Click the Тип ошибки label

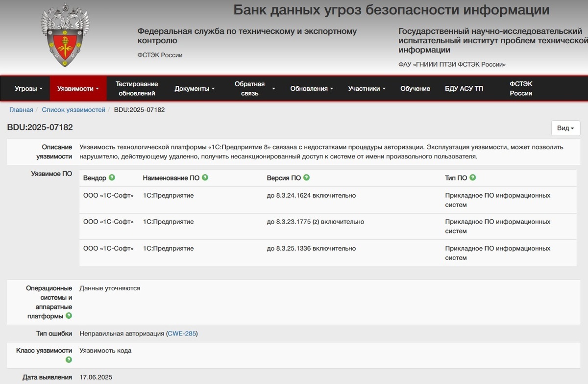pyautogui.click(x=54, y=333)
